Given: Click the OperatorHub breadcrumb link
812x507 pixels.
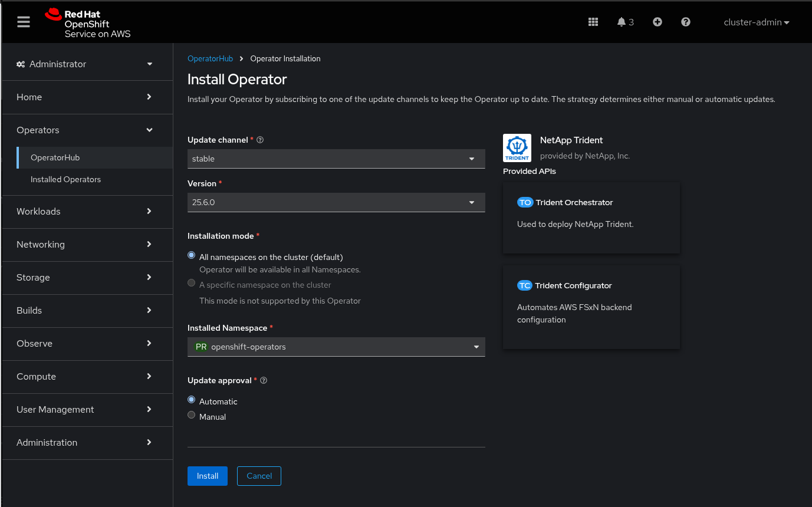Looking at the screenshot, I should pos(210,59).
